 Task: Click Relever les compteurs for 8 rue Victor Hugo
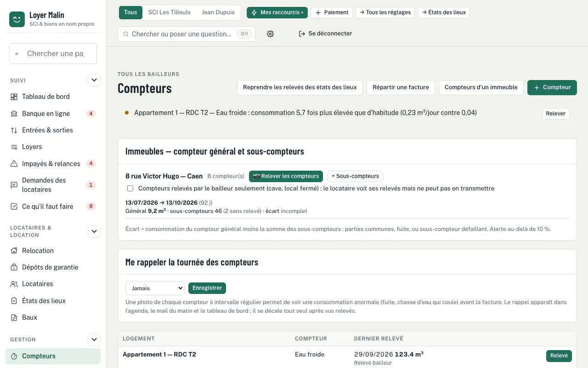coord(286,176)
